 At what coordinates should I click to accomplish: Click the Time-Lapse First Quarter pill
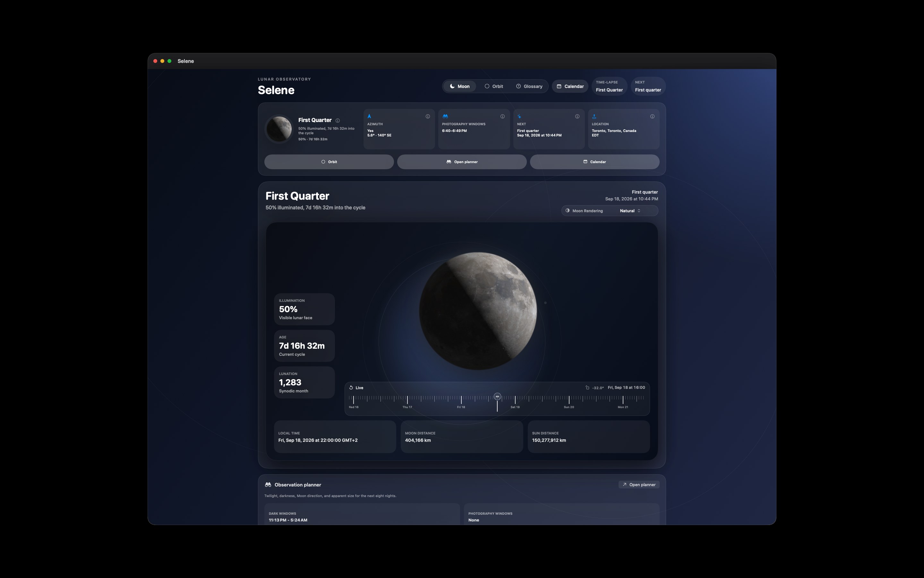point(609,86)
